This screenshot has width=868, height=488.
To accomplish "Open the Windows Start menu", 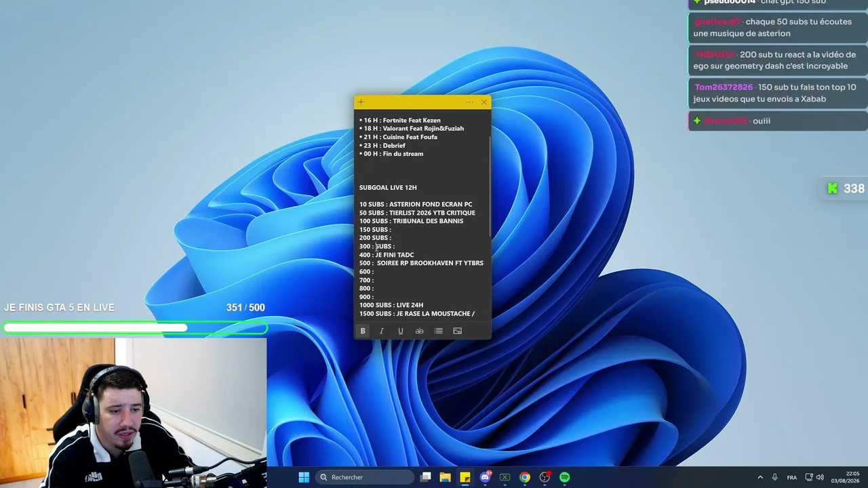I will click(304, 477).
